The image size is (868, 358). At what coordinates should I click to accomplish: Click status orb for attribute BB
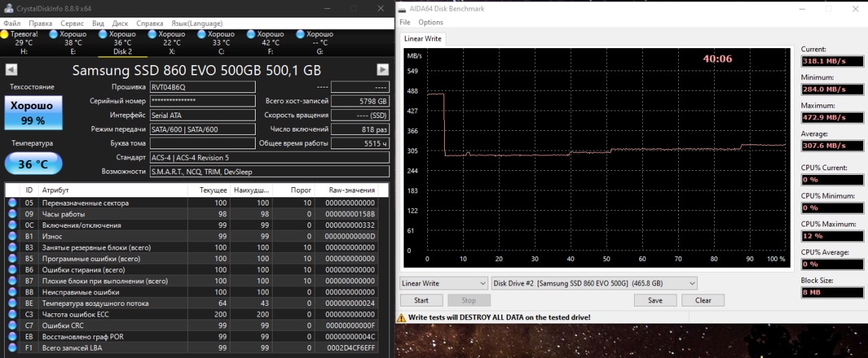12,292
